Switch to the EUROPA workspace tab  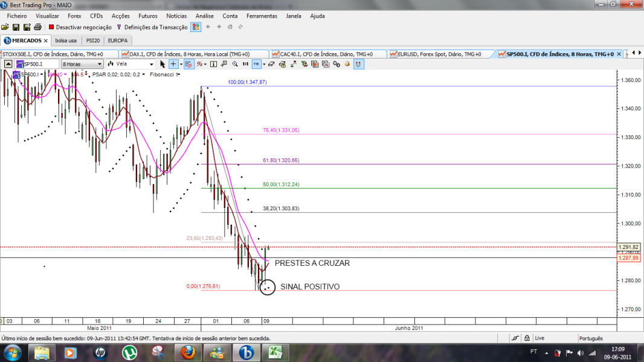tap(117, 40)
